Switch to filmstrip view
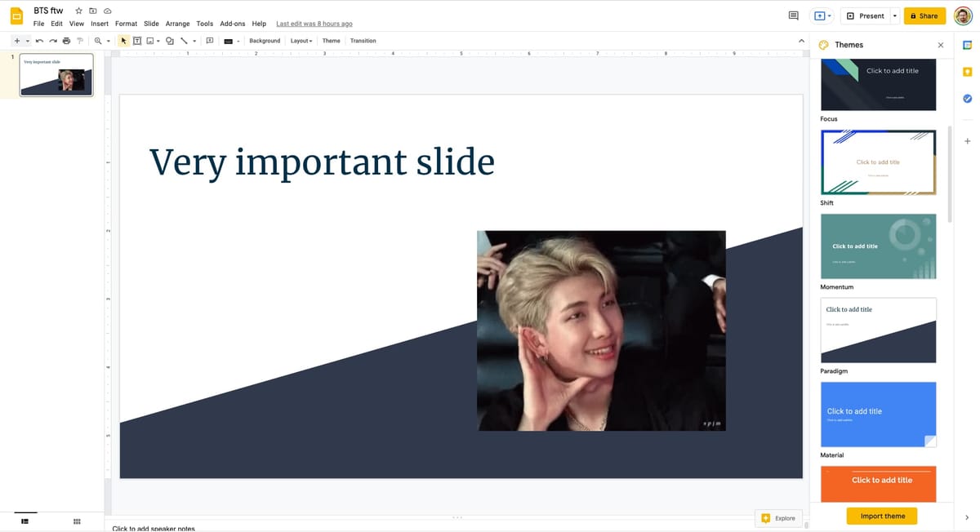Image resolution: width=980 pixels, height=532 pixels. pos(24,521)
